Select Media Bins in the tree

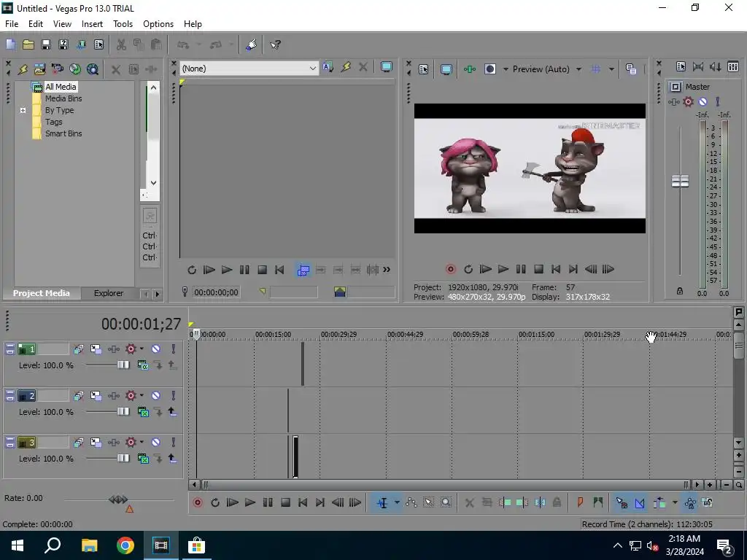[63, 98]
